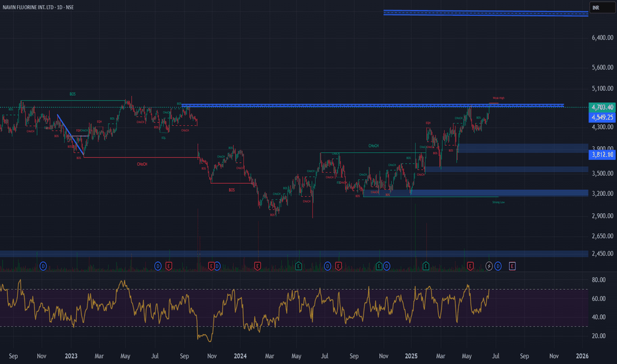Open the dividend marker near November 2022

[43, 267]
